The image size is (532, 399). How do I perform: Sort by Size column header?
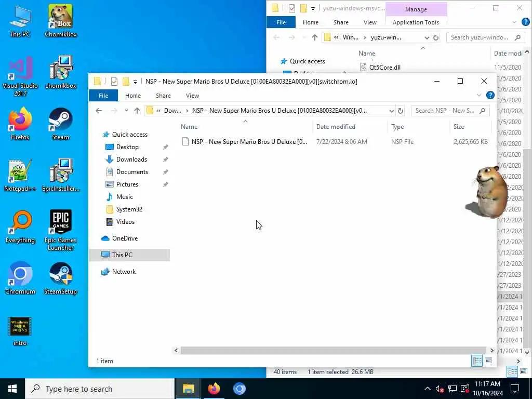click(470, 127)
